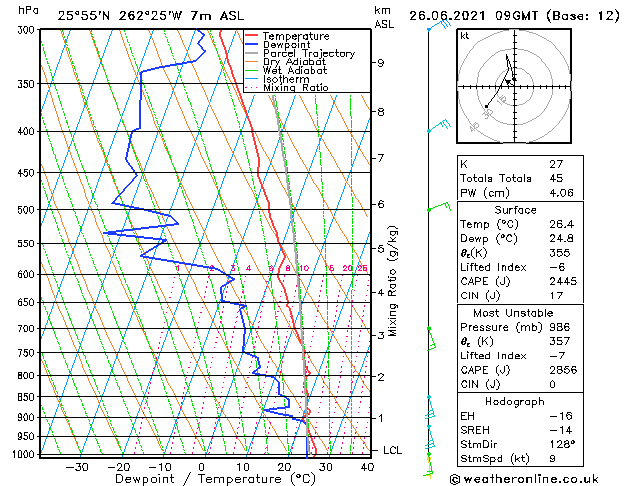Click the blue Dewpoint legend line swatch
This screenshot has height=486, width=629.
[252, 44]
